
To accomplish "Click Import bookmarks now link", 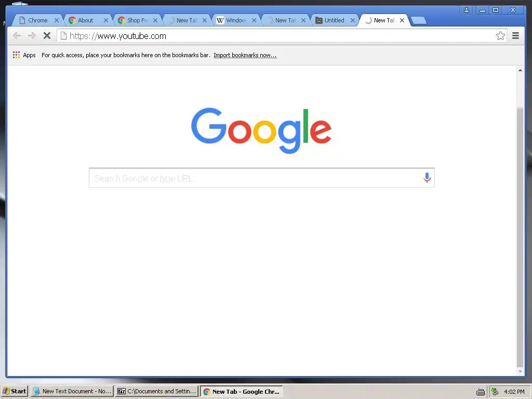I will point(245,55).
